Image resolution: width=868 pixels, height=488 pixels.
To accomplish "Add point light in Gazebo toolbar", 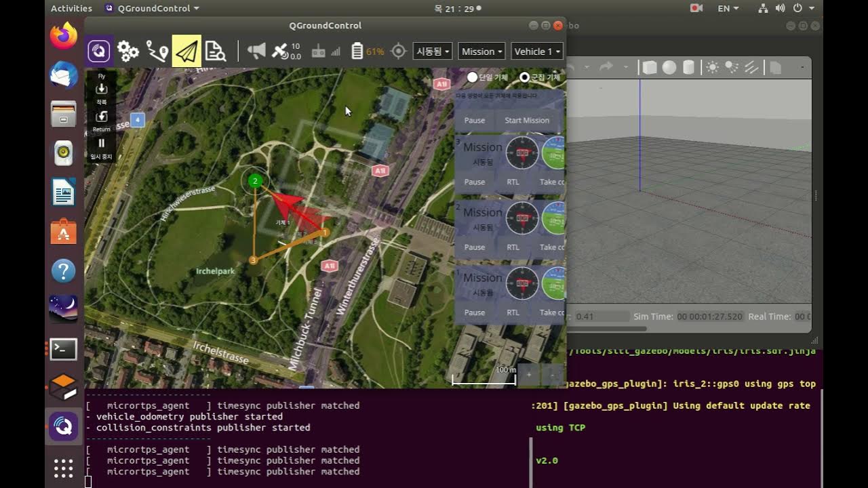I will click(x=713, y=67).
